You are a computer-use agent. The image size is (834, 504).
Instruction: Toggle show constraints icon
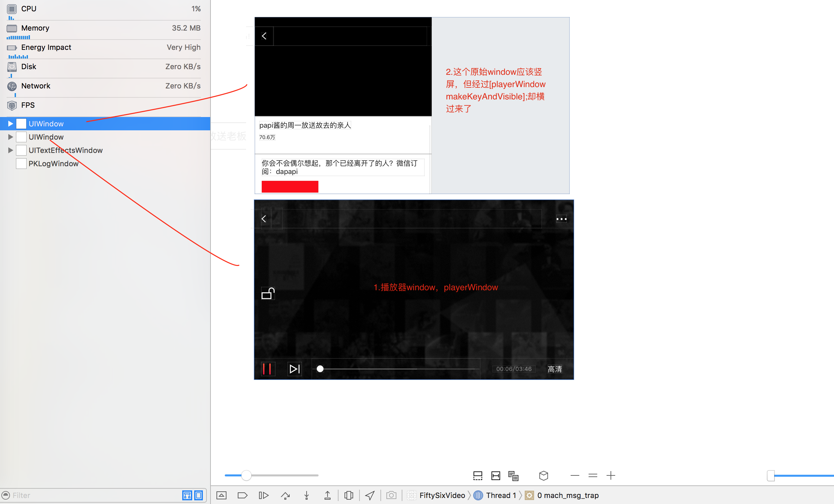495,475
